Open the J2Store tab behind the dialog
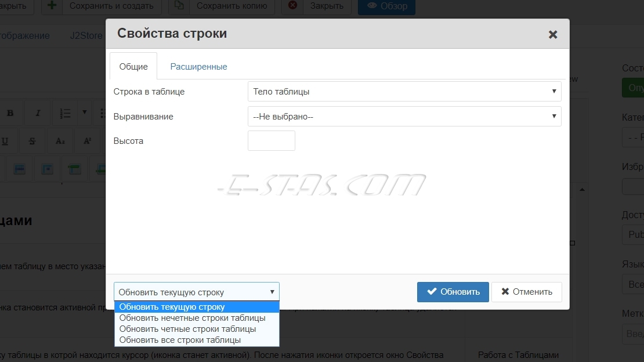The image size is (644, 362). [86, 36]
